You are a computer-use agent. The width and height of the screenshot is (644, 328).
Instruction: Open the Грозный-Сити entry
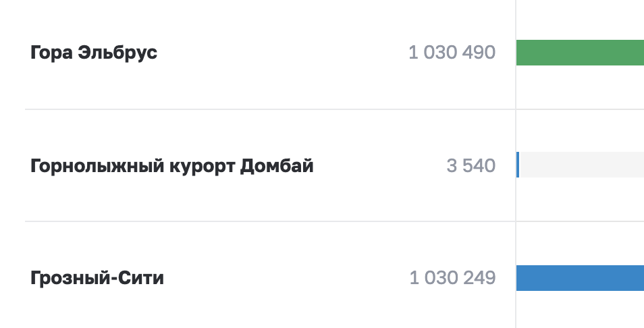[x=97, y=278]
